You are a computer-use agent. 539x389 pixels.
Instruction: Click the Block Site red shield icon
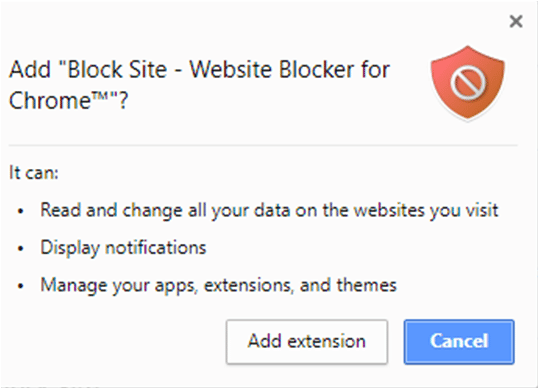point(468,84)
